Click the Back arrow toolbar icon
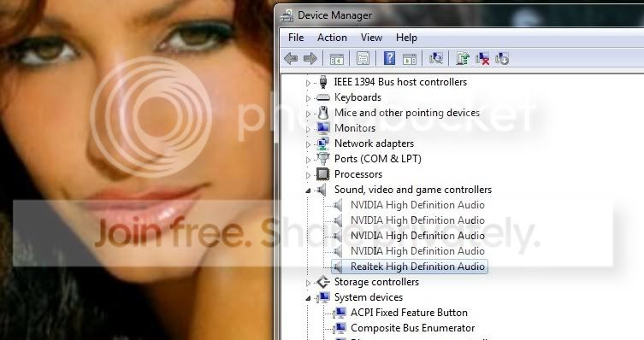The height and width of the screenshot is (340, 644). [291, 59]
